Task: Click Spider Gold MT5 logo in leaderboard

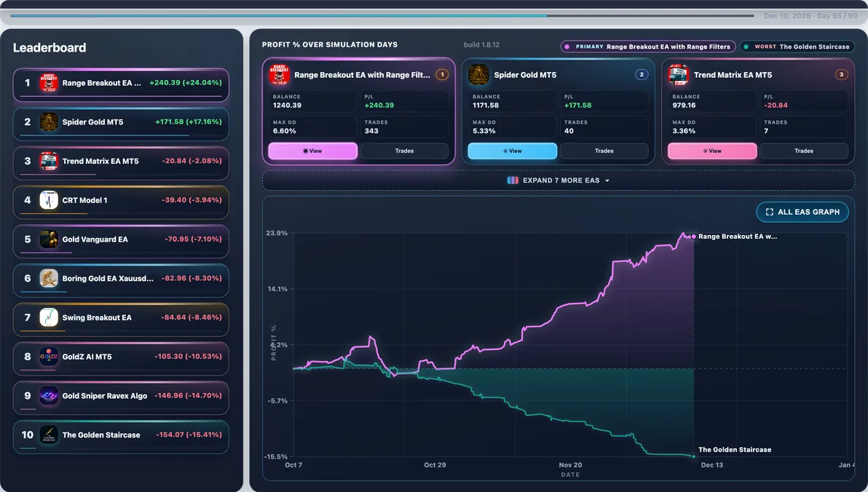Action: [x=49, y=122]
